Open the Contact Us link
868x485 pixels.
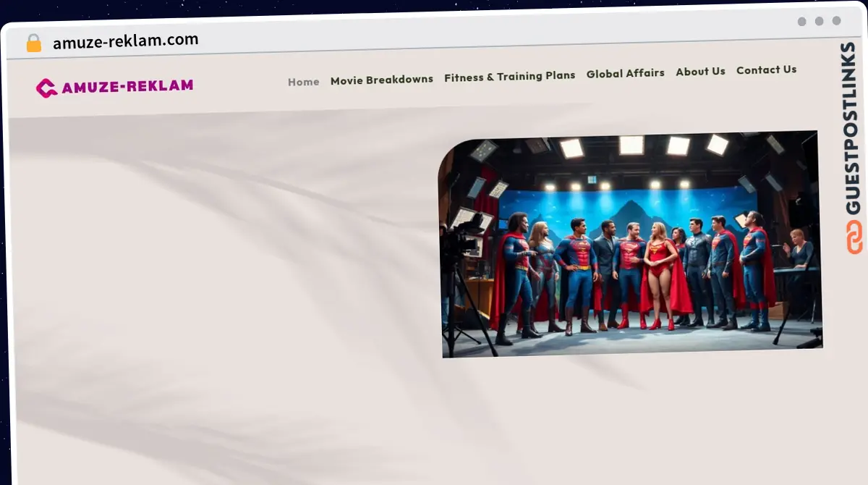pos(766,69)
